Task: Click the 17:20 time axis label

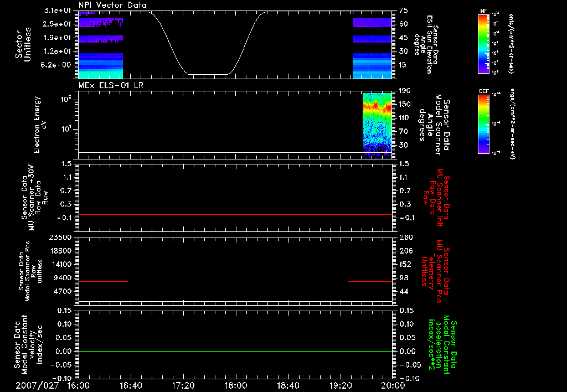Action: point(183,385)
